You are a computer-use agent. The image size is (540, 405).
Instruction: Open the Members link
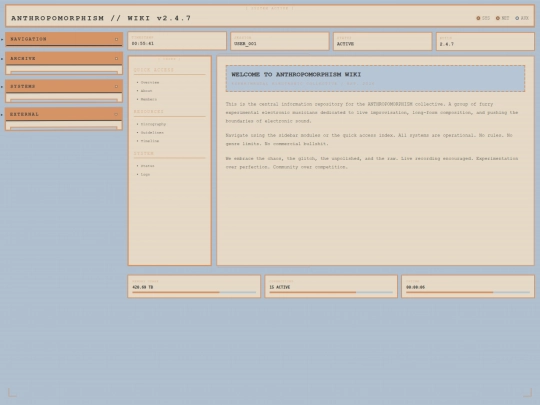(149, 99)
